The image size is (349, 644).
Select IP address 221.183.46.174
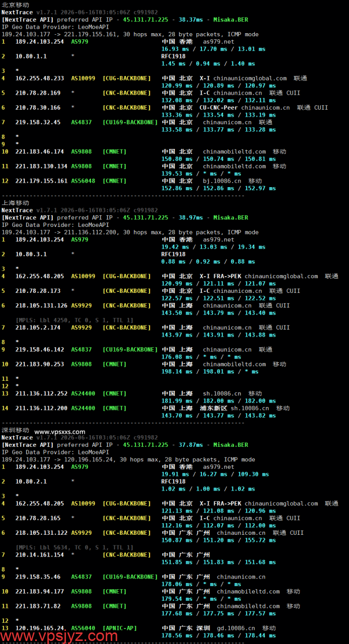[40, 151]
